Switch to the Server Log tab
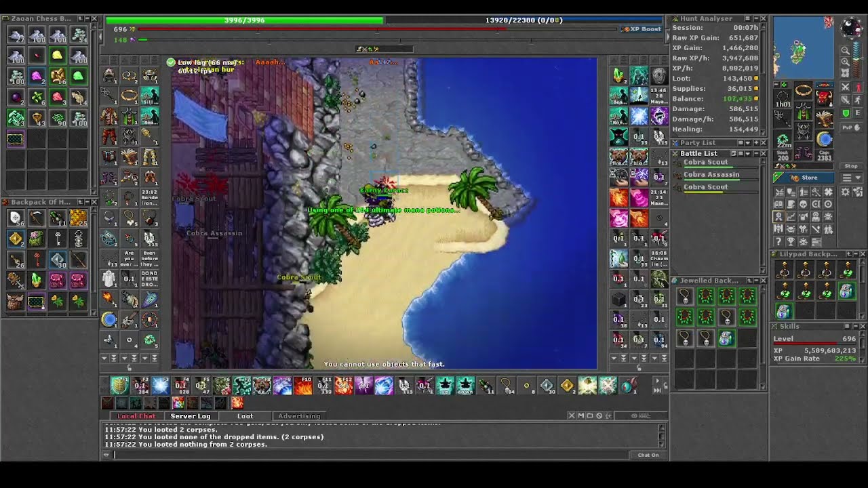 190,416
